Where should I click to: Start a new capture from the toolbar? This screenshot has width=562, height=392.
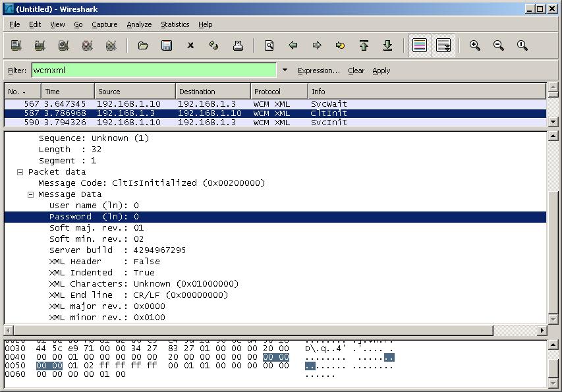click(x=63, y=45)
